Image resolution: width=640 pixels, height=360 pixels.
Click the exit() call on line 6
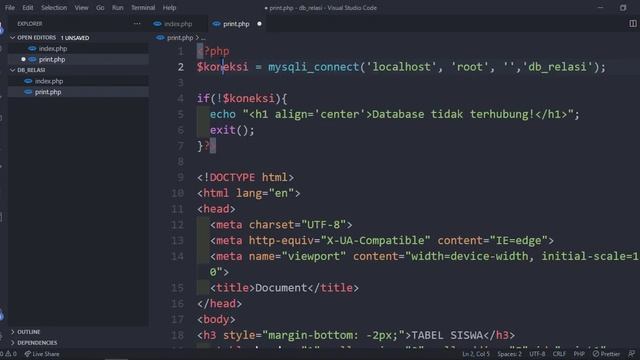[232, 131]
